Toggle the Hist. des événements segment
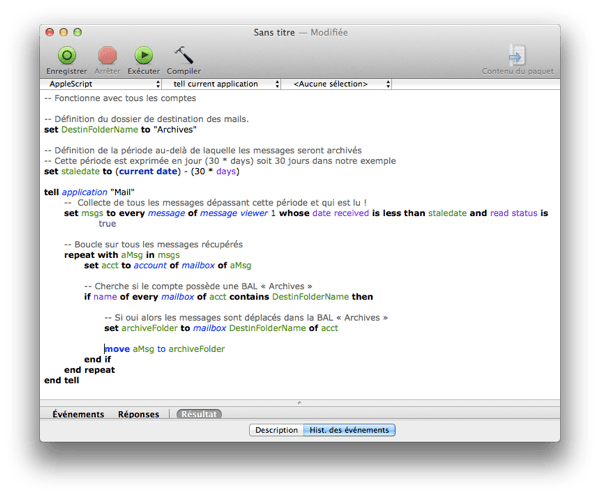The width and height of the screenshot is (600, 497). 350,430
